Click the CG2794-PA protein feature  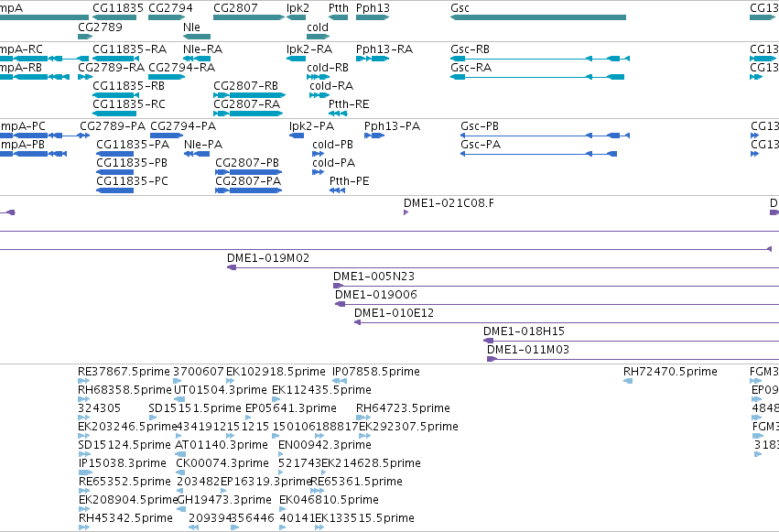coord(167,136)
